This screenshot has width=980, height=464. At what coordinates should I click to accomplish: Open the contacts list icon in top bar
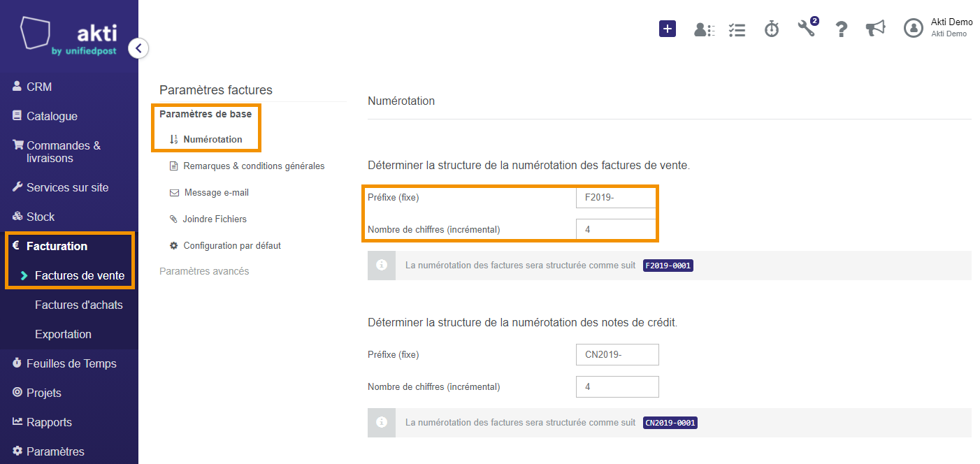(x=704, y=29)
